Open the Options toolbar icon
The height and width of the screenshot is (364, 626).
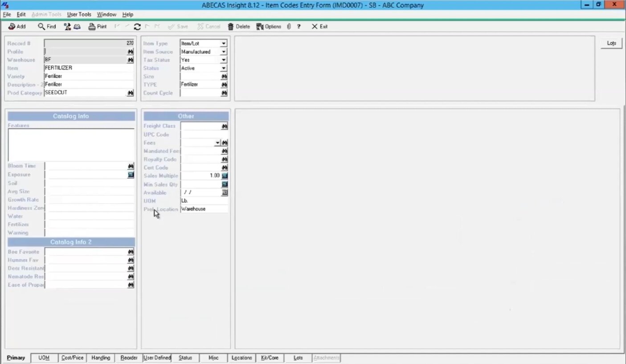pos(260,27)
